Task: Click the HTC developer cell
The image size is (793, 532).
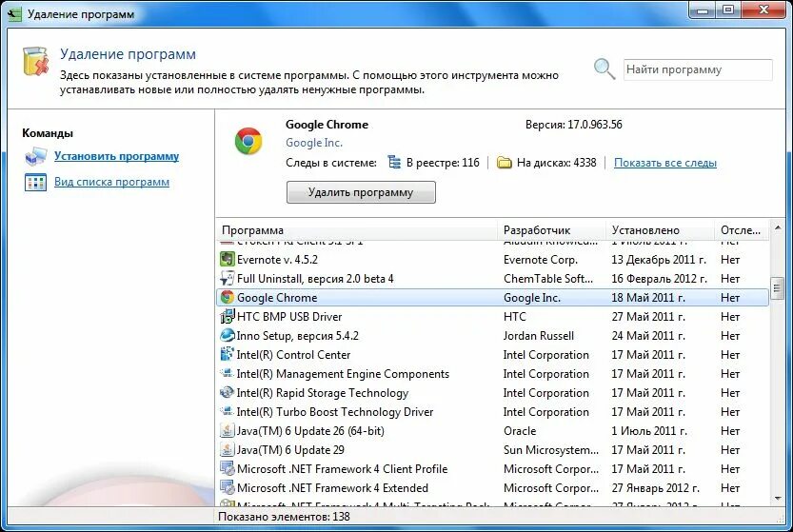Action: click(x=515, y=317)
